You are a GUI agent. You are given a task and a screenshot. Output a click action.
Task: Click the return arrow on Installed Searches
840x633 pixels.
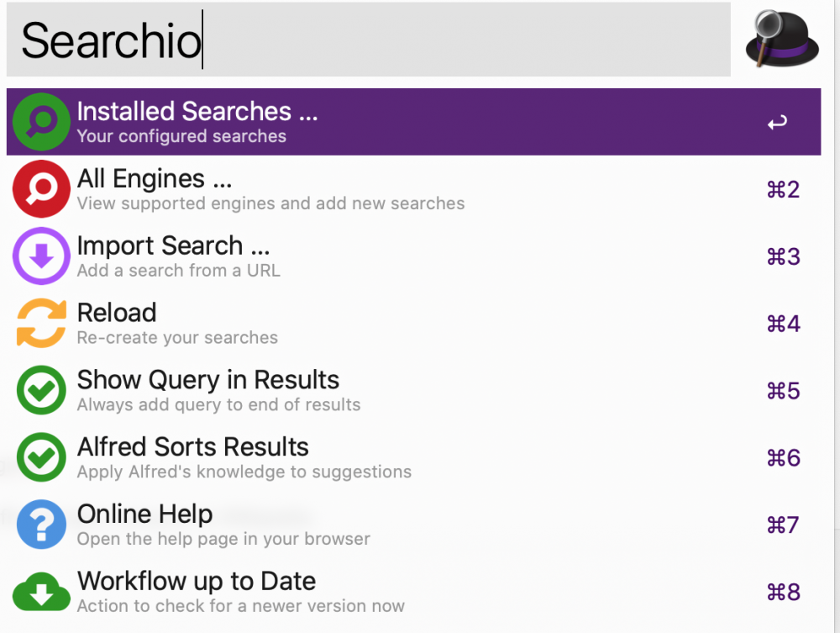[x=777, y=123]
